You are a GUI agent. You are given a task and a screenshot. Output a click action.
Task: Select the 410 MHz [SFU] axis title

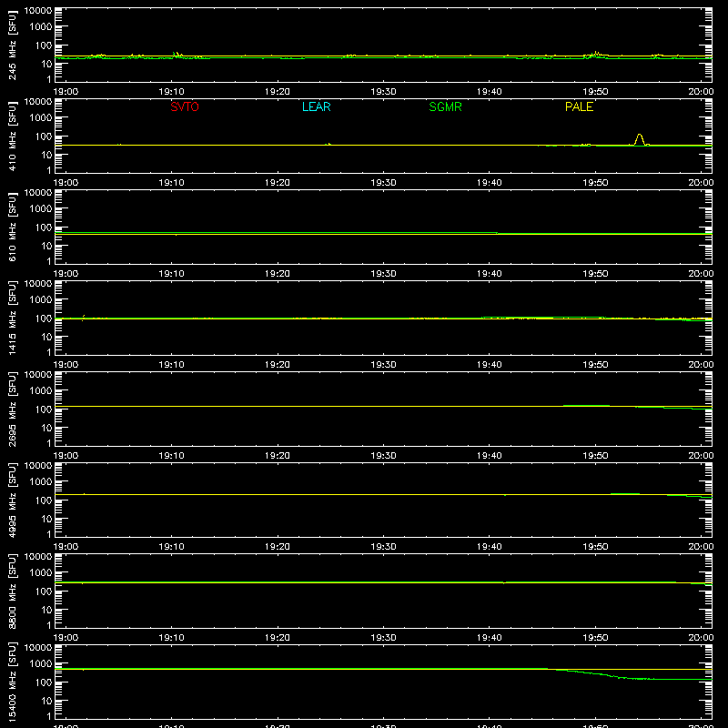(12, 136)
